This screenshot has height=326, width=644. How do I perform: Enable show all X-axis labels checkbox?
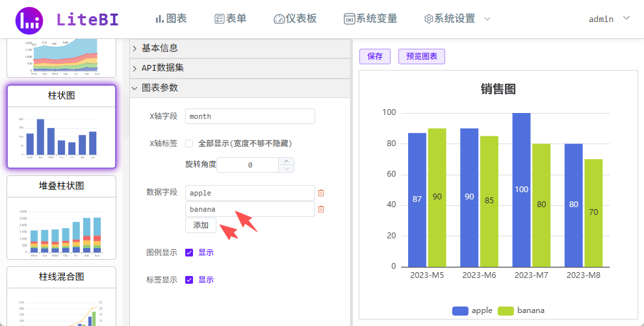click(189, 144)
